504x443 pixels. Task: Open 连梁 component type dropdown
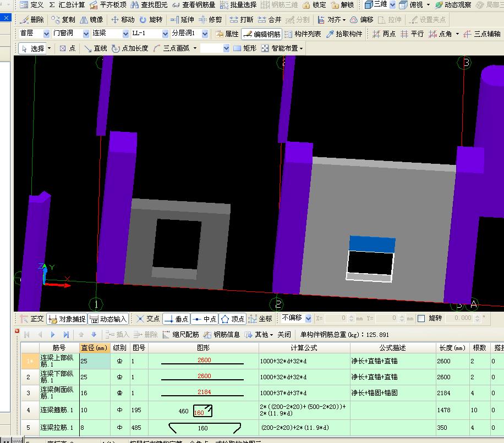pyautogui.click(x=125, y=34)
